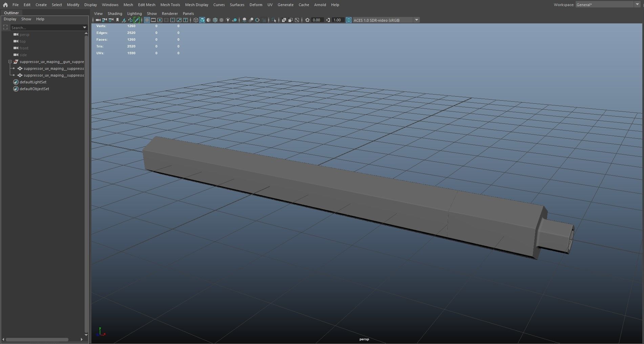Select the Outliner panel tab
644x344 pixels.
click(11, 13)
